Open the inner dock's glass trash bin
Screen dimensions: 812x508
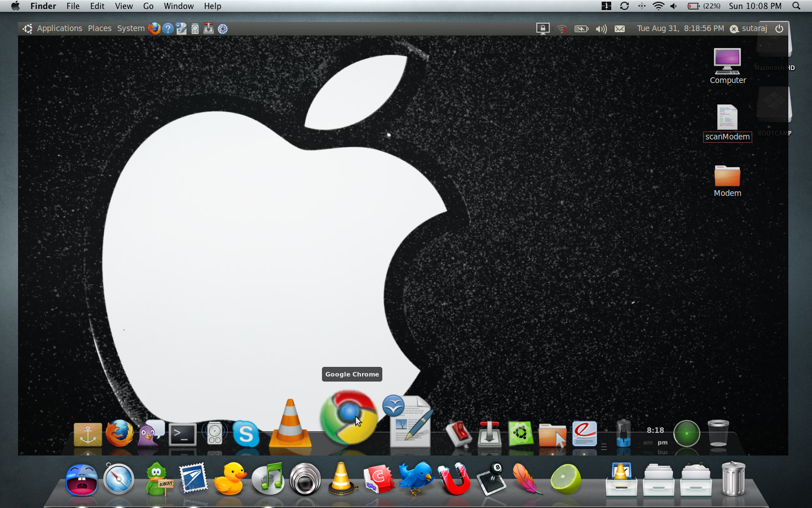(x=718, y=433)
